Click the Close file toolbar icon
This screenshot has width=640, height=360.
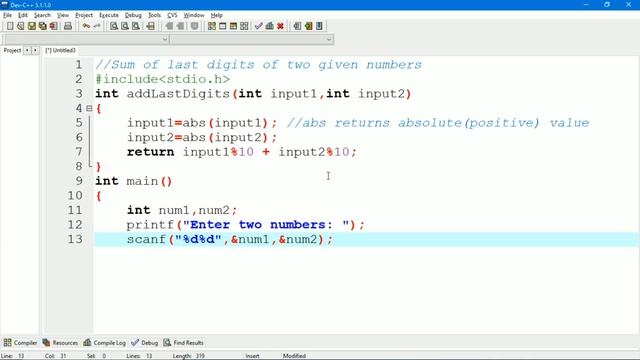[x=53, y=26]
